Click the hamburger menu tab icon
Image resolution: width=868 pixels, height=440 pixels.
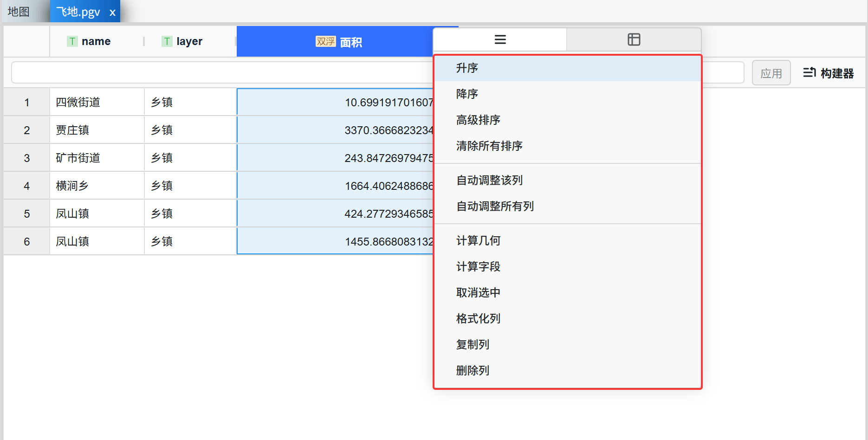[500, 40]
